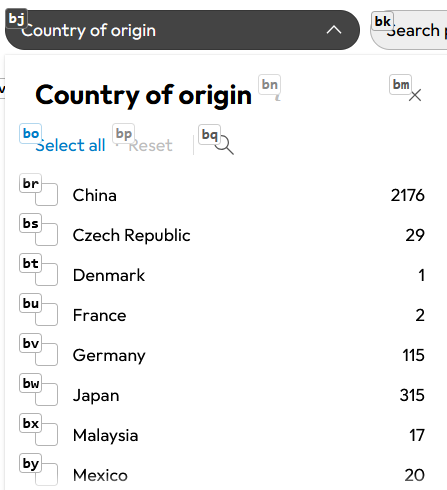Click the Germany country label

pos(109,356)
